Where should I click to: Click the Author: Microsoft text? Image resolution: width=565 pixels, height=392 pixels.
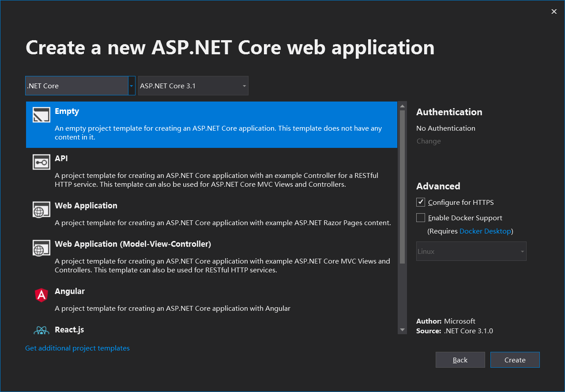pyautogui.click(x=446, y=321)
